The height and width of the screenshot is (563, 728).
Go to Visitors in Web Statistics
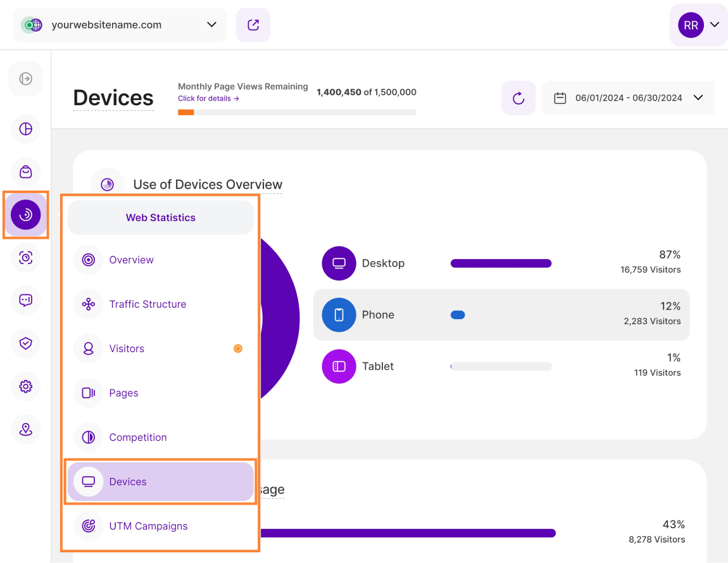point(127,349)
